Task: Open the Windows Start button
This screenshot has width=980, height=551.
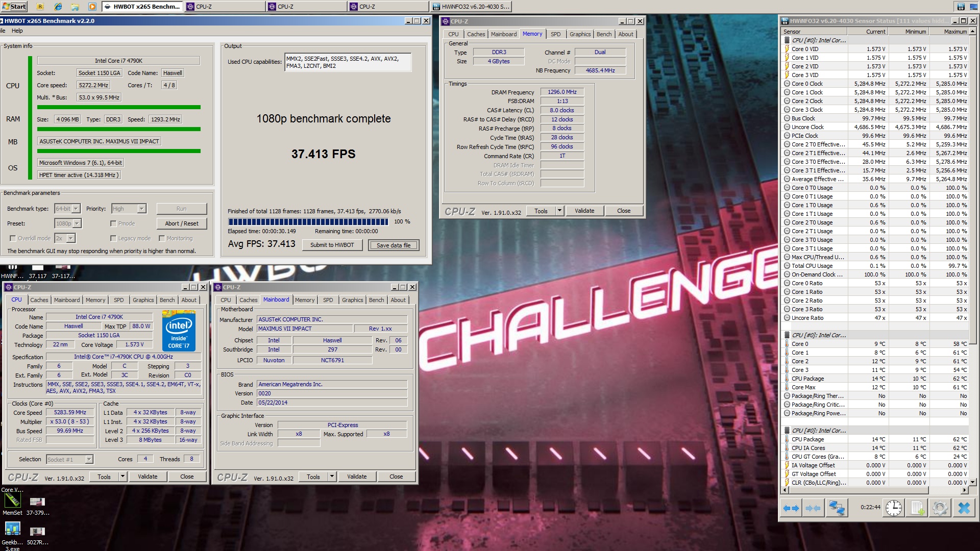Action: pos(14,6)
